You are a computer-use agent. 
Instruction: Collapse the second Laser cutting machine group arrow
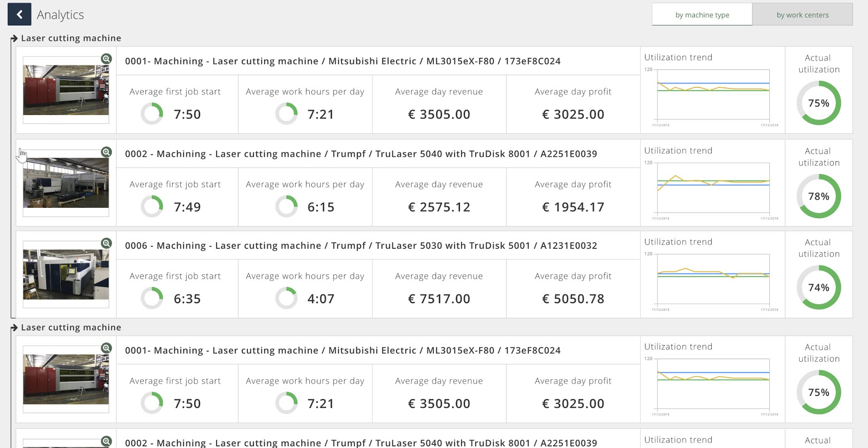[x=14, y=328]
